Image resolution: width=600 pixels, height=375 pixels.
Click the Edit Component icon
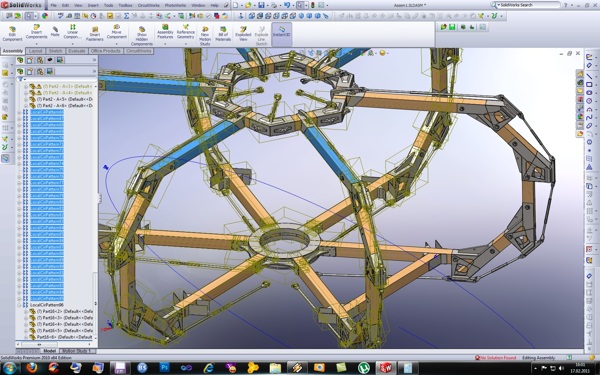[x=12, y=33]
